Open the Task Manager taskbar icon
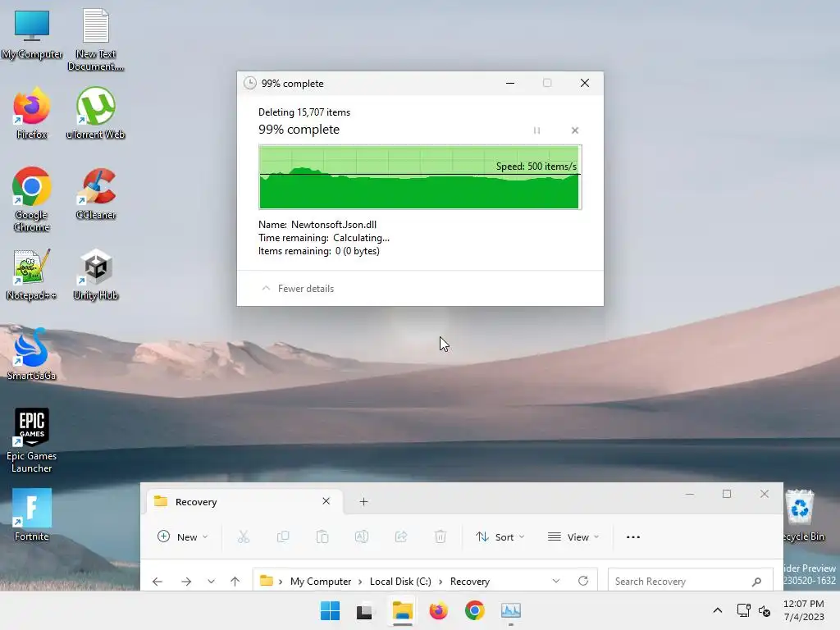The width and height of the screenshot is (840, 630). 510,610
